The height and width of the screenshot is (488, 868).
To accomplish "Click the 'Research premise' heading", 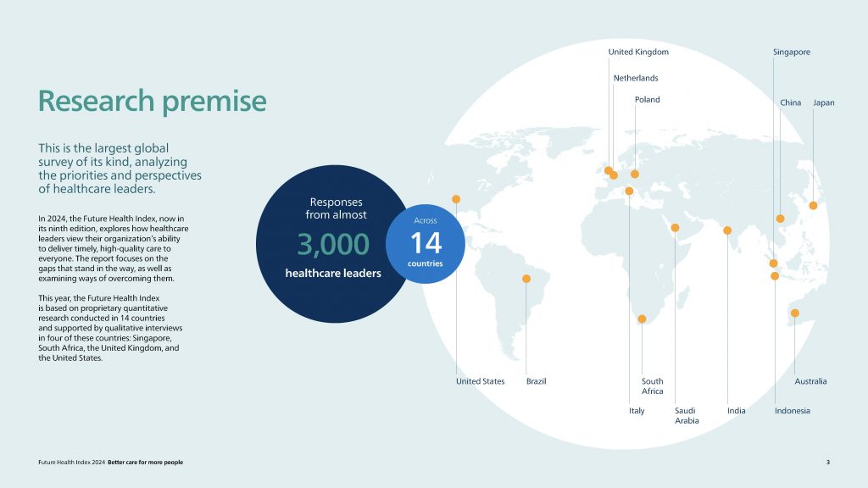I will tap(153, 102).
